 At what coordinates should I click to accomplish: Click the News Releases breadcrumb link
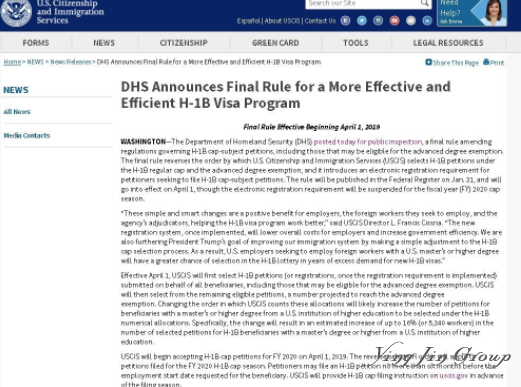click(x=71, y=62)
